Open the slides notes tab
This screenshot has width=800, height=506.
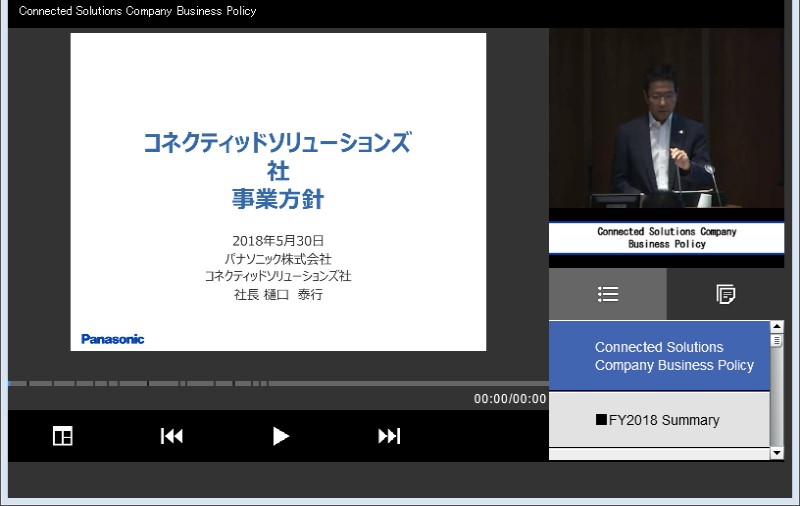726,294
